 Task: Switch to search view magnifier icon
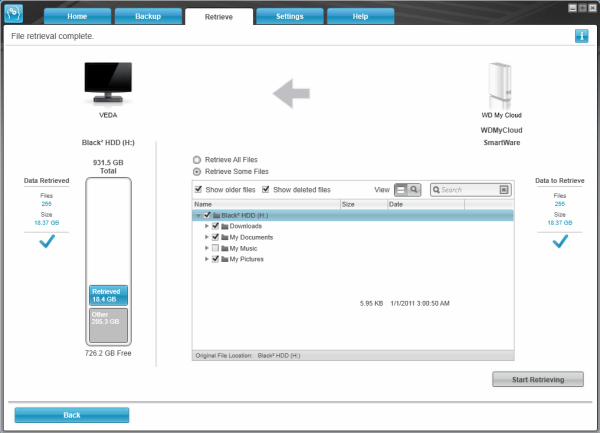click(414, 190)
